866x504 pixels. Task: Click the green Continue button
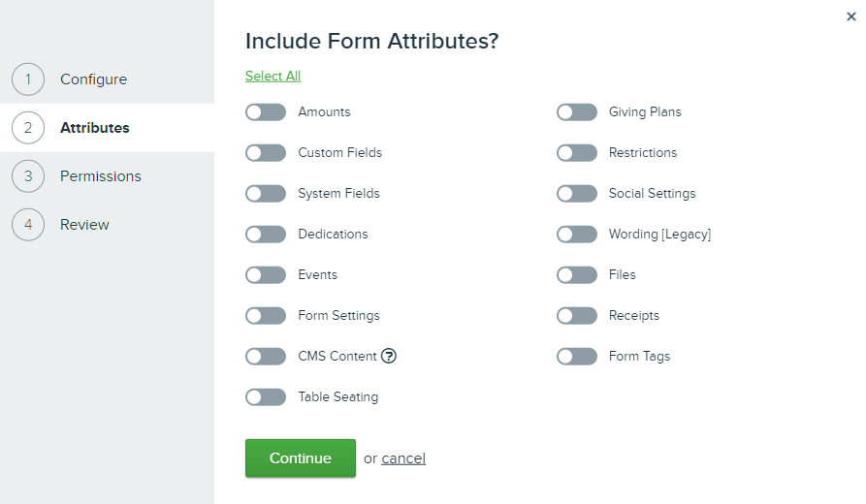pyautogui.click(x=301, y=458)
